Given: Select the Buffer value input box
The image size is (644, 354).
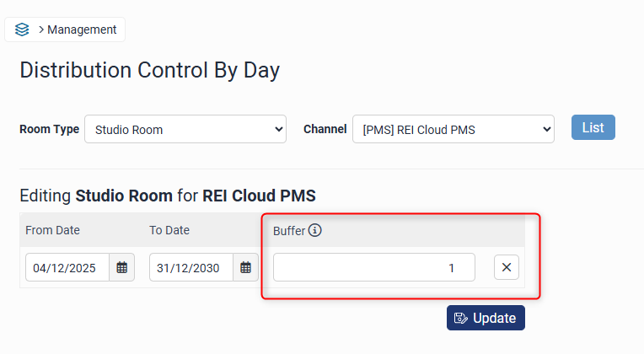Looking at the screenshot, I should [x=373, y=268].
